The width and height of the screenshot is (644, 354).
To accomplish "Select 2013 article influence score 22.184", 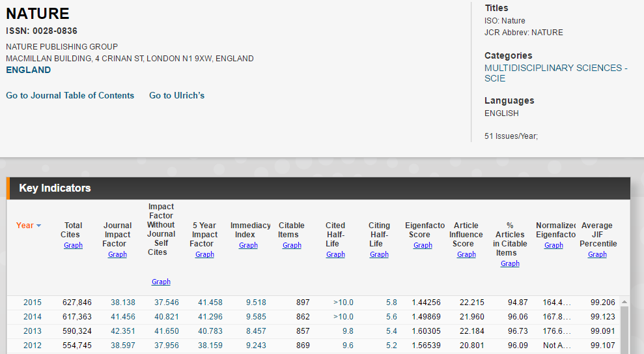I will pyautogui.click(x=472, y=331).
